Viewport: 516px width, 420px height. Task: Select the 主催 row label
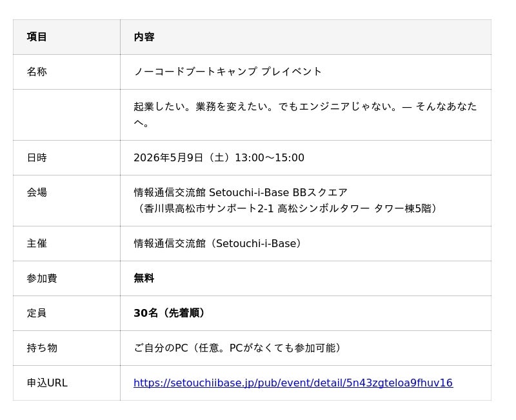37,244
